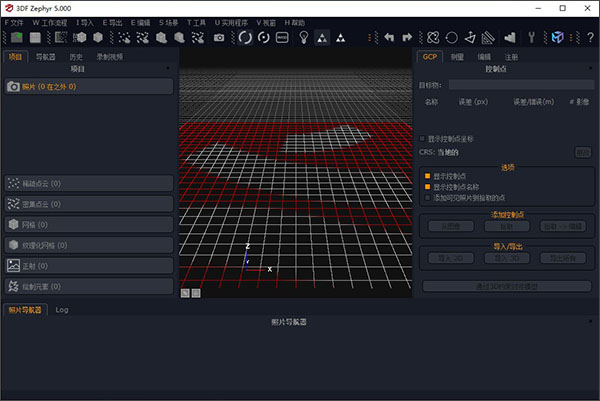Click the redo right arrow icon
Screen dimensions: 600x401
(407, 37)
